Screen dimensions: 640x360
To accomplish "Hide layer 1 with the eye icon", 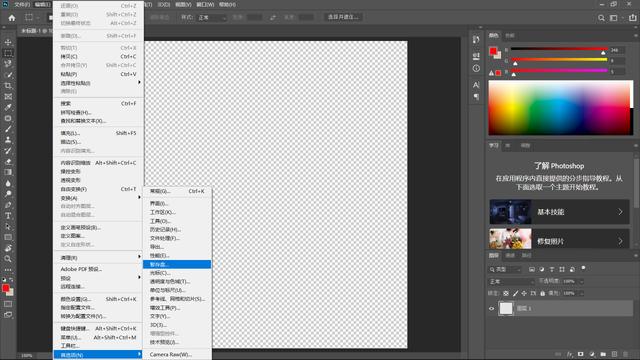I will [x=491, y=309].
